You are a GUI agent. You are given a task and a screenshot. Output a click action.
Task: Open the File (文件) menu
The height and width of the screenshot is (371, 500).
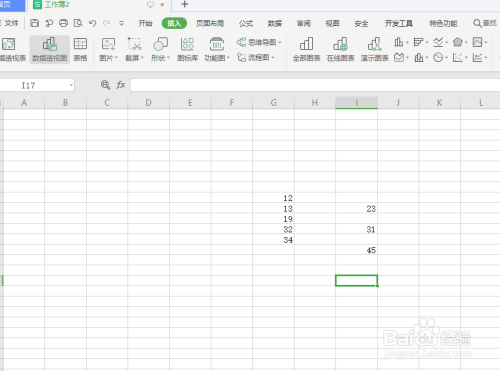pyautogui.click(x=10, y=23)
